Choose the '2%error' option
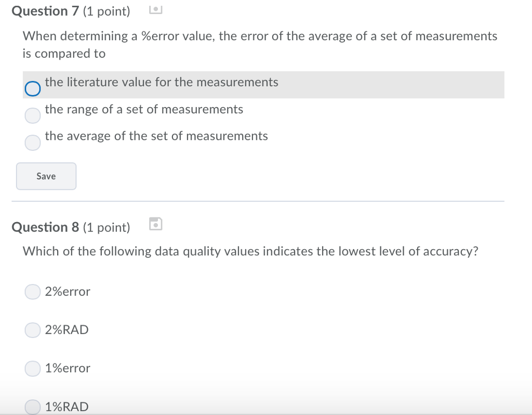The image size is (532, 415). [x=32, y=292]
